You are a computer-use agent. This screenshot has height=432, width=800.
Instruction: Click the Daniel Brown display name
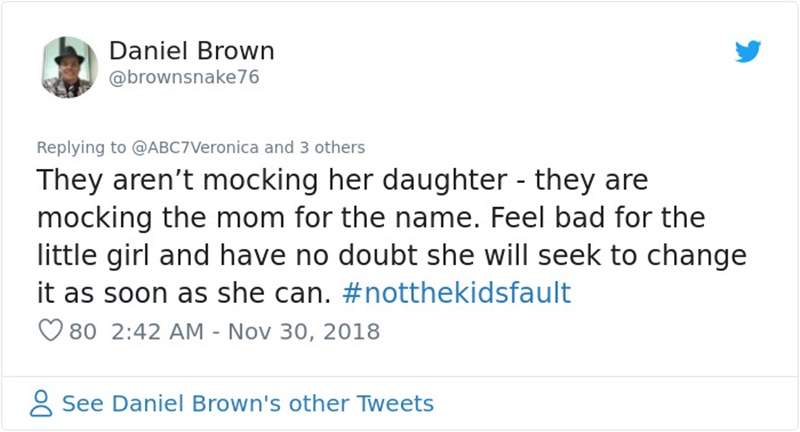coord(190,51)
